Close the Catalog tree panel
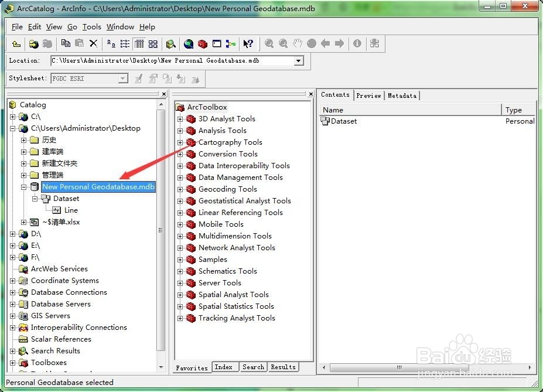The width and height of the screenshot is (543, 392). coord(164,94)
